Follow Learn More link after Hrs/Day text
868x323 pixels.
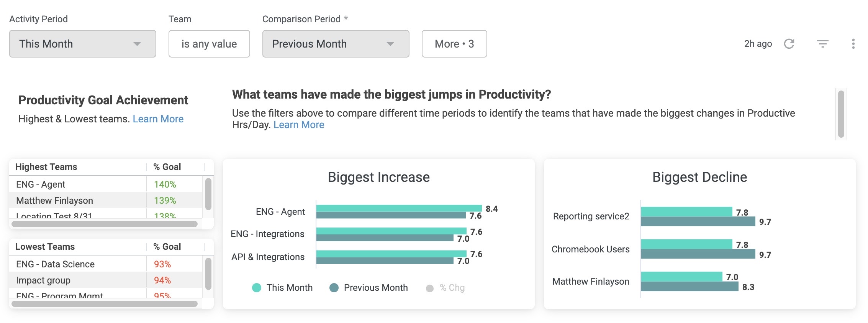[299, 125]
